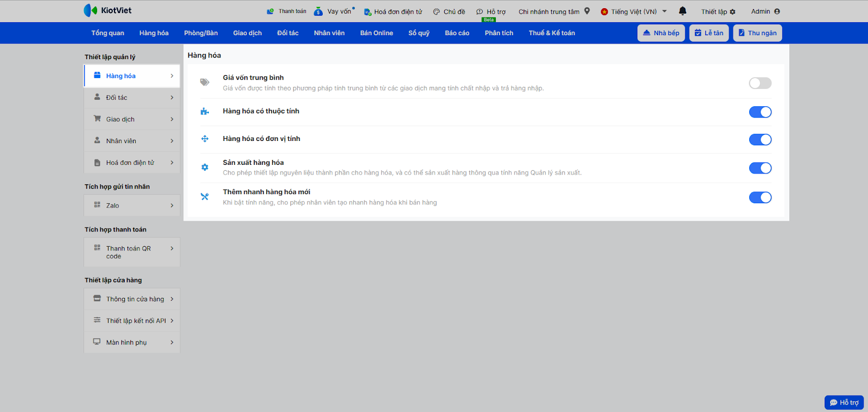Open the Sổ quỹ menu
This screenshot has width=868, height=412.
(419, 33)
